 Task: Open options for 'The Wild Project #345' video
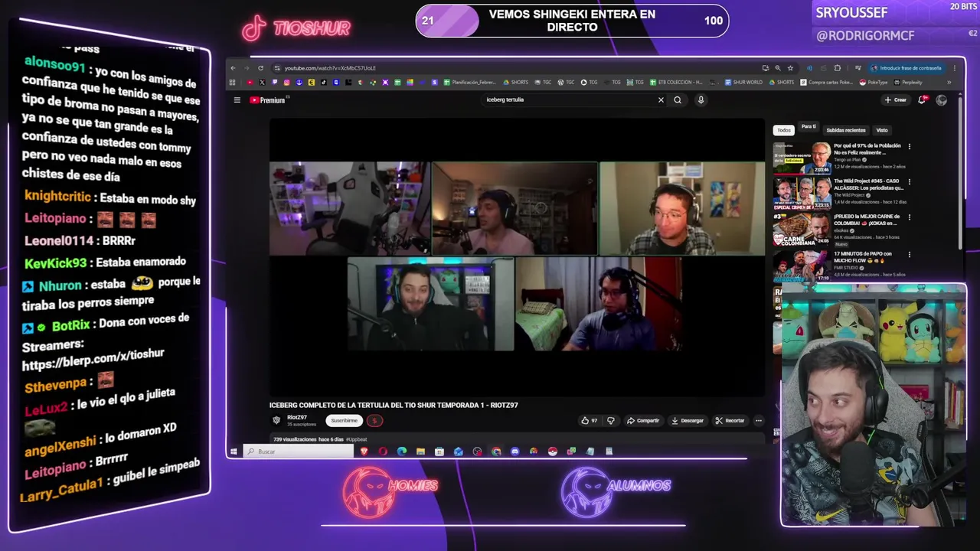pos(910,182)
